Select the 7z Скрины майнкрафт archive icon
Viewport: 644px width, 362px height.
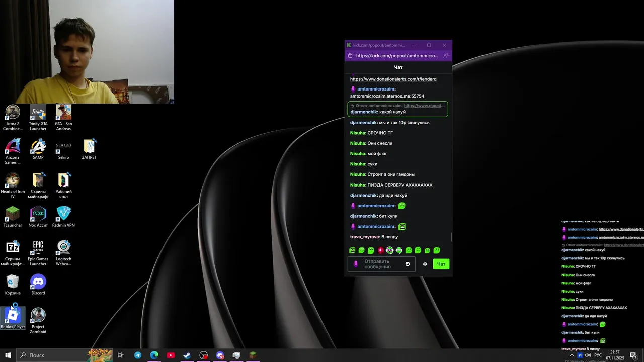(x=13, y=253)
